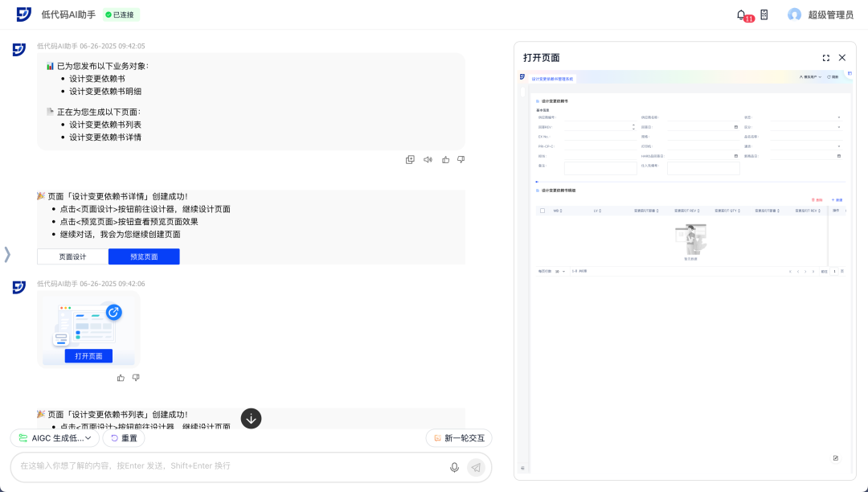
Task: Click the blue 打开页面 button
Action: 88,356
